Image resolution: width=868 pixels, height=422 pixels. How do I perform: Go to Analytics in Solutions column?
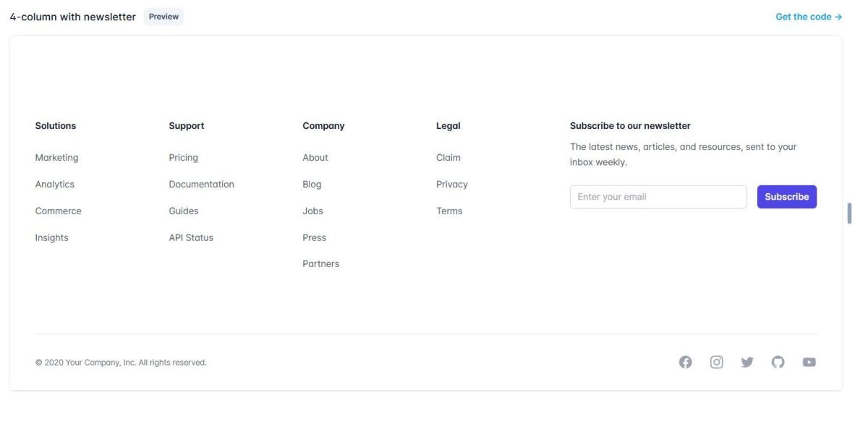click(55, 185)
